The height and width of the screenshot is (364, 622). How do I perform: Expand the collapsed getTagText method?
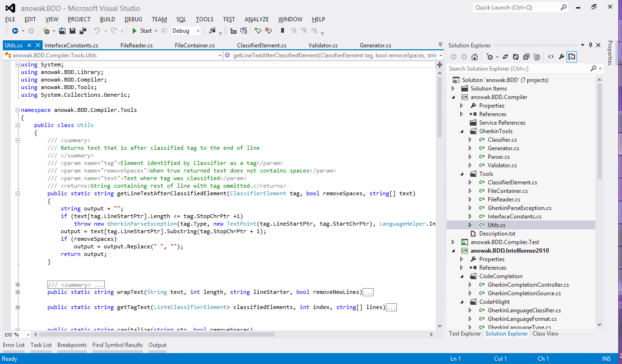[18, 307]
